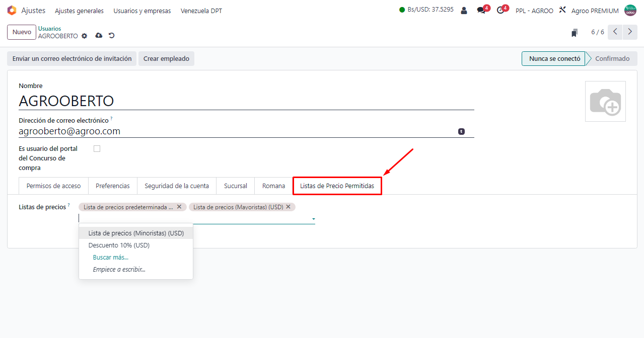The width and height of the screenshot is (644, 338).
Task: Click the wrench and screwdriver debug icon
Action: pyautogui.click(x=563, y=10)
